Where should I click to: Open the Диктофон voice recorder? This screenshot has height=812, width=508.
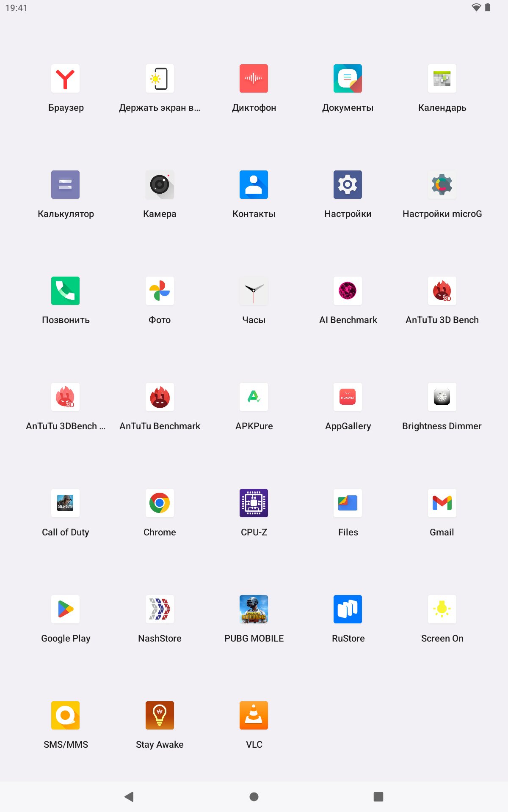[x=254, y=79]
